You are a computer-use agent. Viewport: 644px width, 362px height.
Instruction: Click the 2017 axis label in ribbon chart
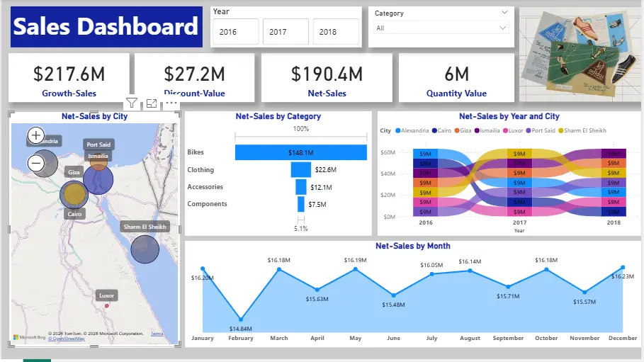pyautogui.click(x=519, y=222)
